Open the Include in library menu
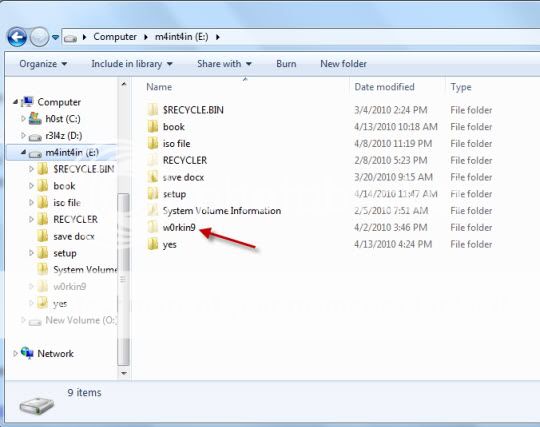Image resolution: width=540 pixels, height=427 pixels. [x=132, y=64]
